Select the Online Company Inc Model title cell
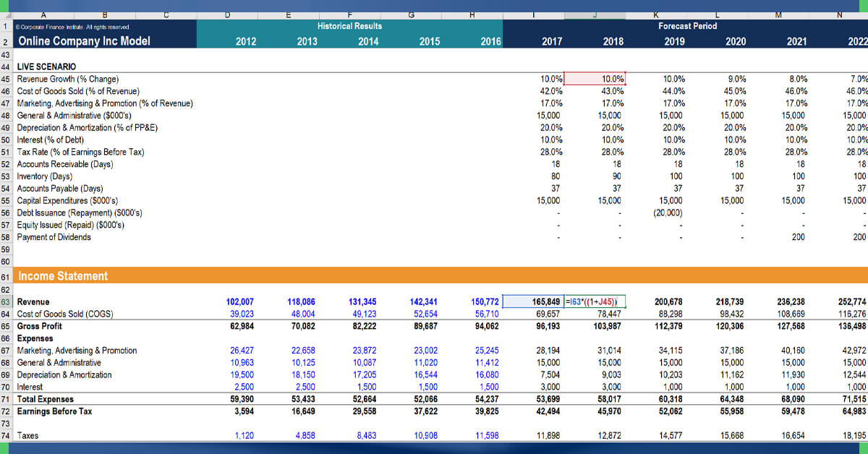 [x=84, y=41]
